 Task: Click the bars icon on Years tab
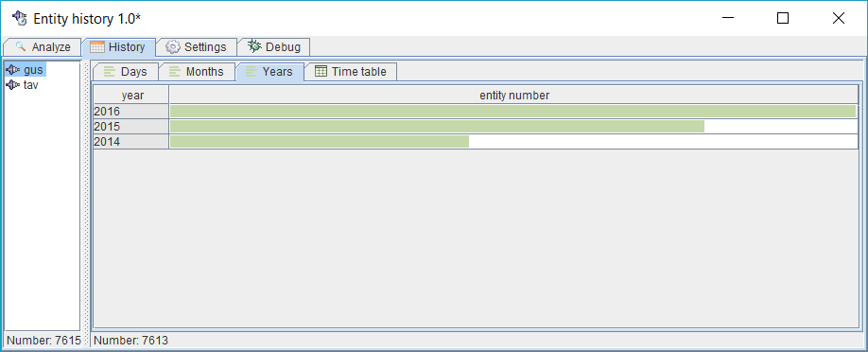click(252, 72)
